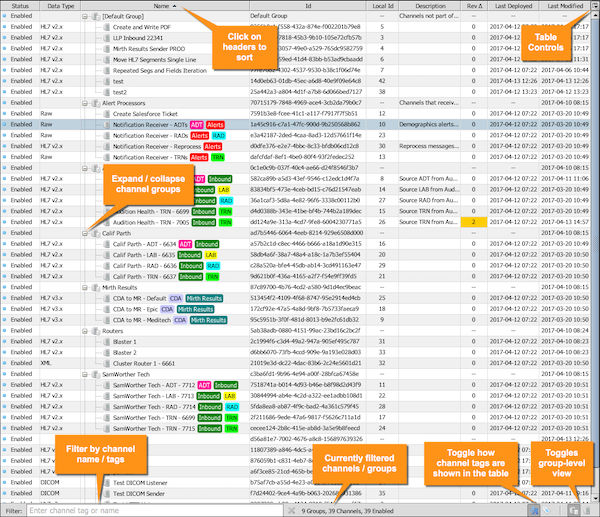Click the Enabled status dot for LLP Inbound 22341
This screenshot has height=517, width=600.
(x=6, y=38)
